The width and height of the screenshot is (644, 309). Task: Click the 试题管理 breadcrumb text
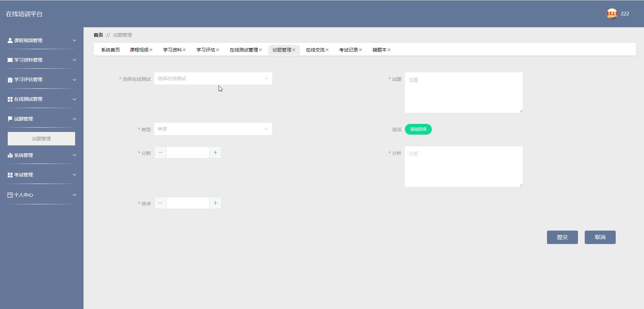[123, 35]
